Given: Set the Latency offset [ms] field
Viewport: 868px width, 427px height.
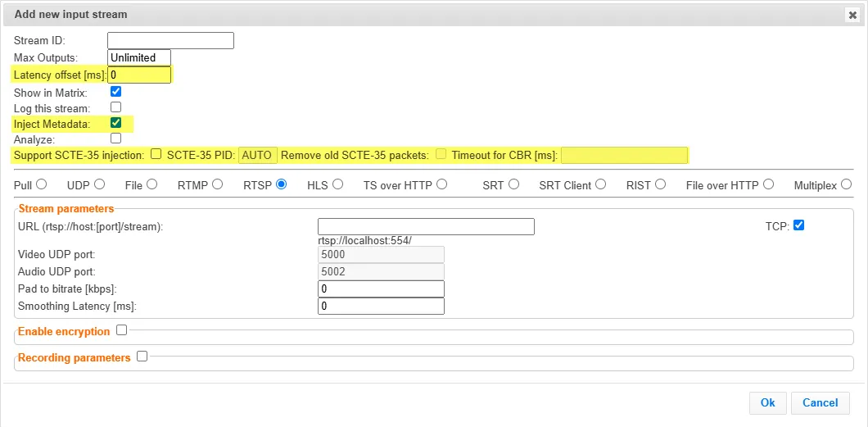Looking at the screenshot, I should click(x=139, y=75).
